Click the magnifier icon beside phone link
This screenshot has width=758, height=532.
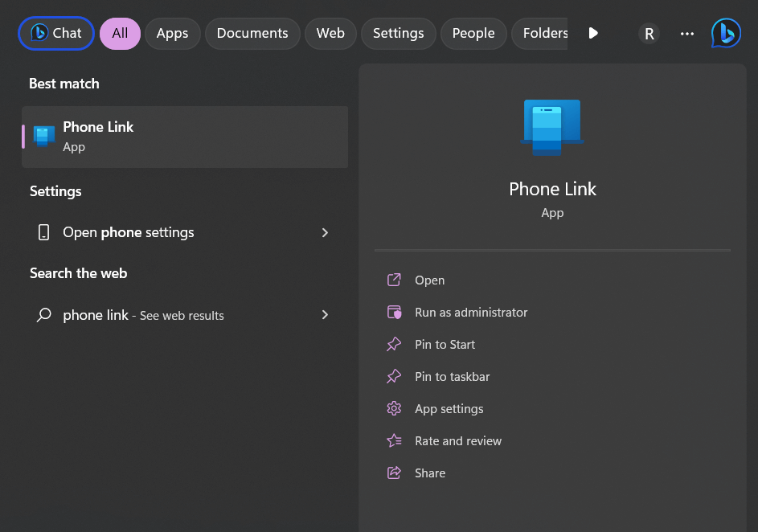coord(44,315)
